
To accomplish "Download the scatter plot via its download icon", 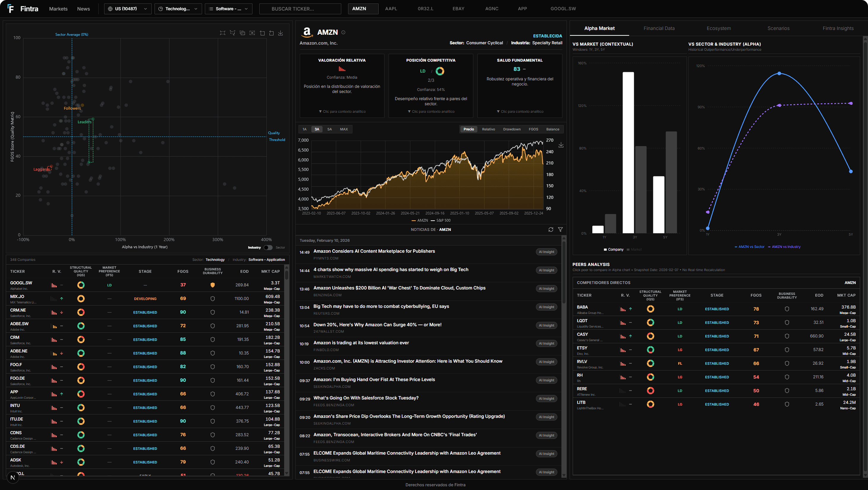I will (280, 33).
